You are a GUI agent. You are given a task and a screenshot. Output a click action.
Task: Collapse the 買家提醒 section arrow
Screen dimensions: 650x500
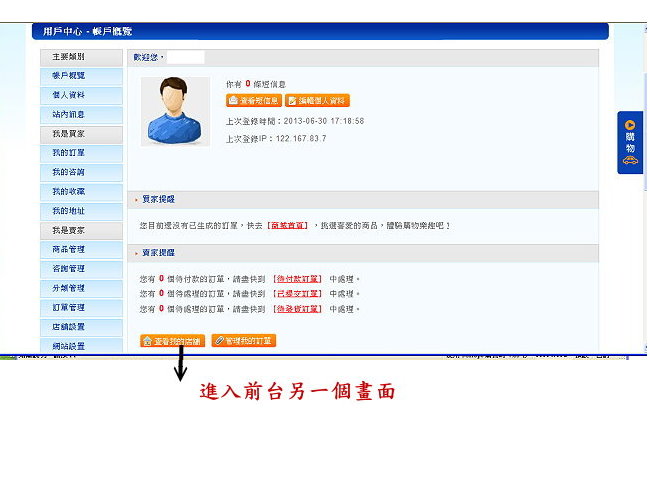tap(136, 200)
